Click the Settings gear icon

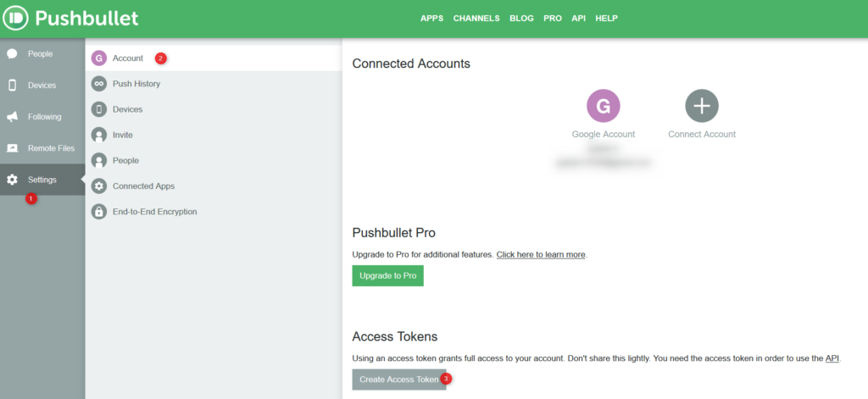pyautogui.click(x=12, y=180)
